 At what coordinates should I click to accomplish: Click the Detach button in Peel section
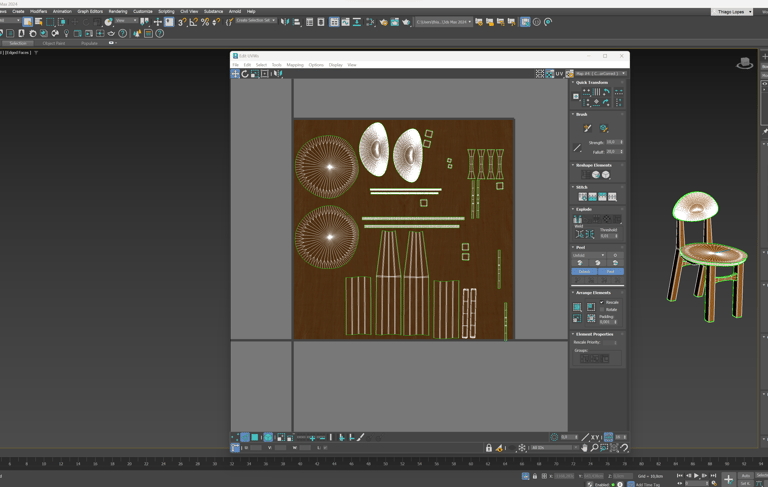(584, 271)
